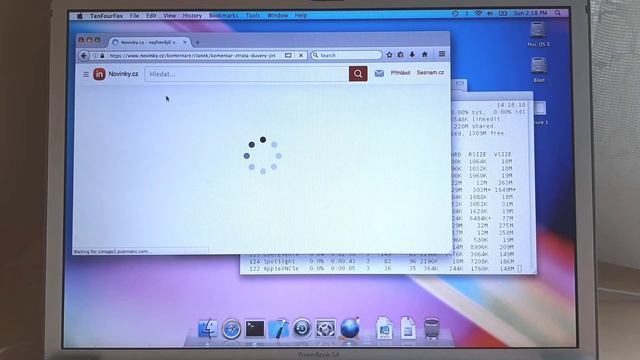Launch Safari from the Dock
This screenshot has width=640, height=360.
(x=231, y=329)
